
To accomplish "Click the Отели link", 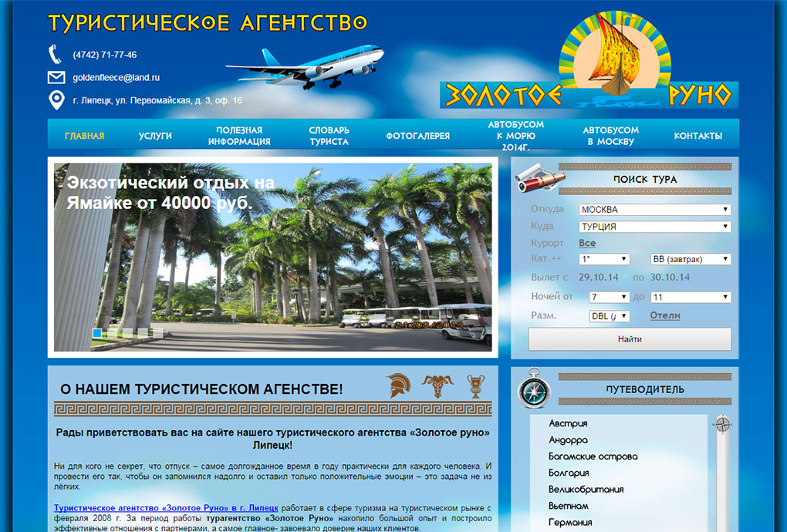I will [664, 315].
